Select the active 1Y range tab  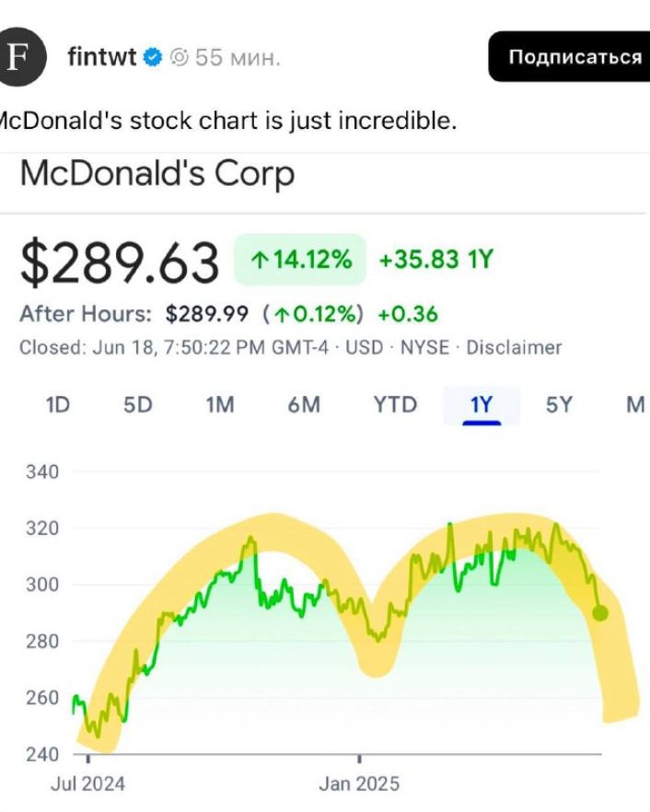click(x=482, y=405)
